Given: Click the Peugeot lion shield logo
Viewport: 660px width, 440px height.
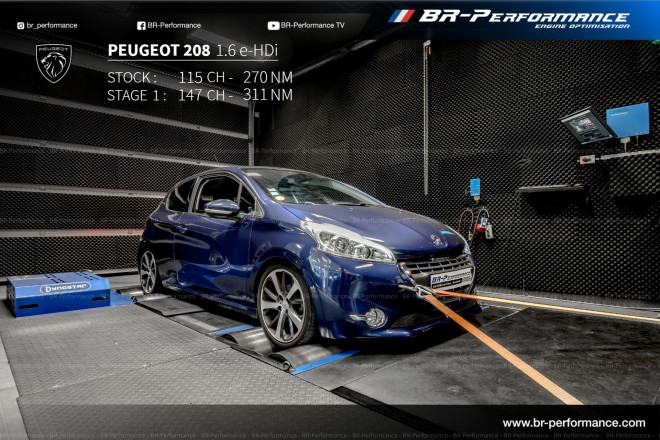Looking at the screenshot, I should tap(54, 63).
